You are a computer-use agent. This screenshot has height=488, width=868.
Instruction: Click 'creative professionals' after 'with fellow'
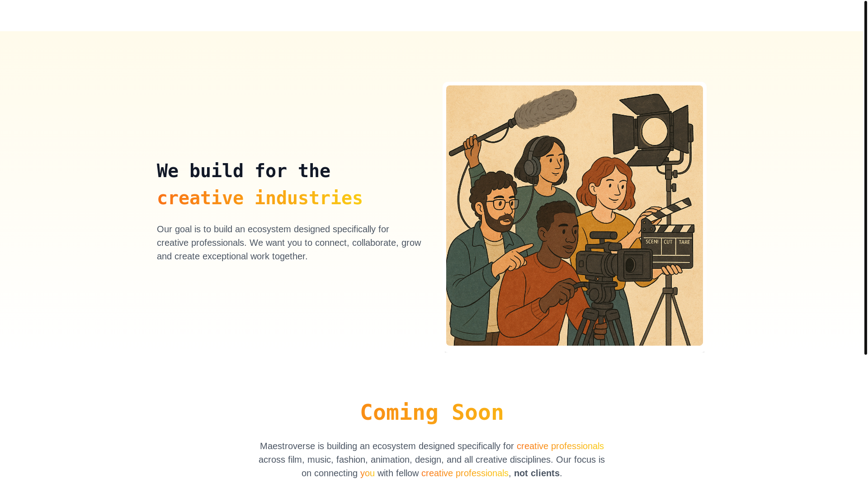pyautogui.click(x=465, y=473)
